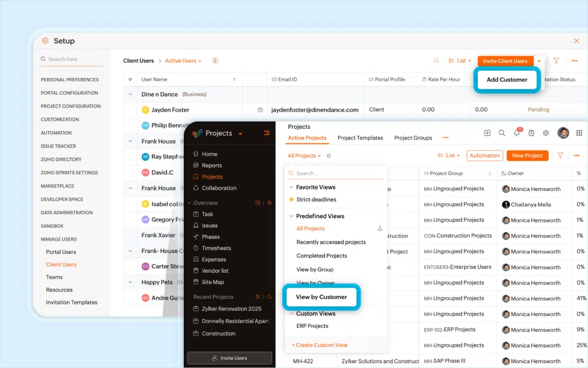Screen dimensions: 588x368
Task: Select ERP Projects custom view
Action: click(x=312, y=326)
